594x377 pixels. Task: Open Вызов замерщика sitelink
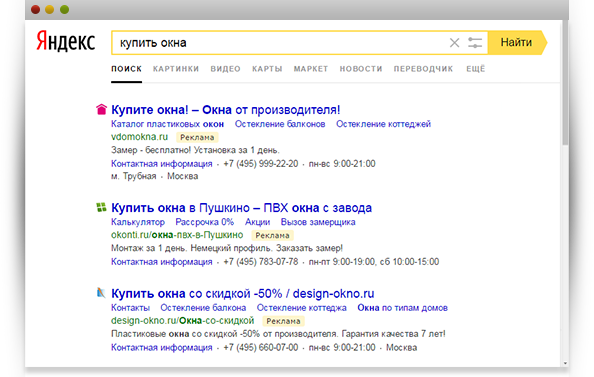pyautogui.click(x=318, y=222)
